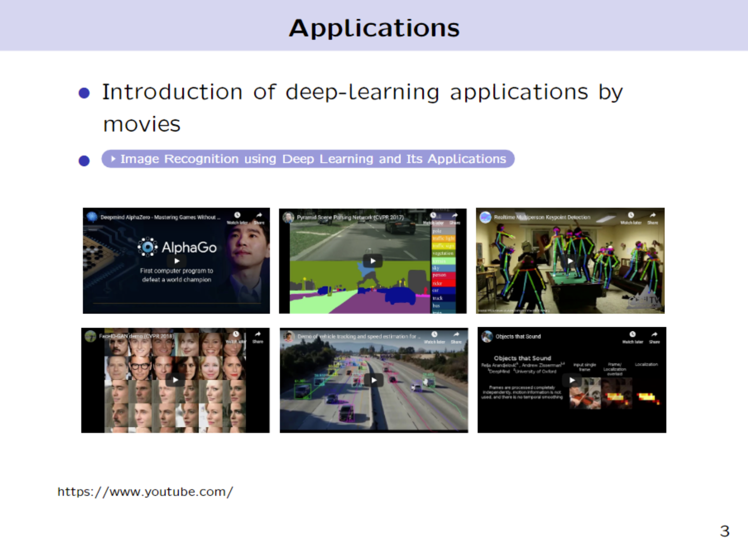The image size is (748, 560).
Task: Play the FaceID-GAN demo video
Action: 176,380
